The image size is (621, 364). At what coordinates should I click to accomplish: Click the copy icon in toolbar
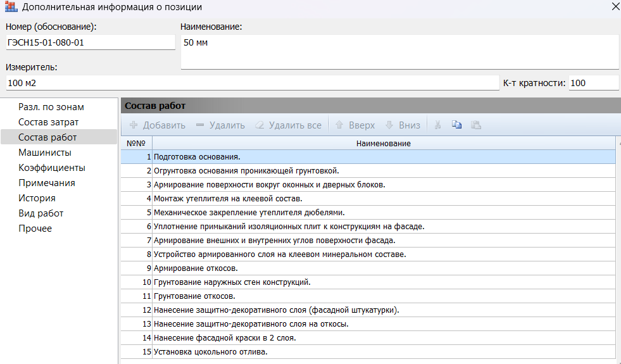click(x=456, y=125)
